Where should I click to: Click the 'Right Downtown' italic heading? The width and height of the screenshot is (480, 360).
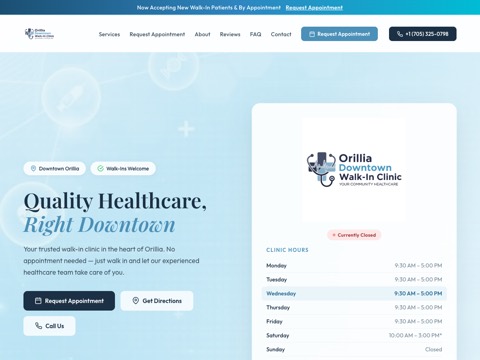(99, 224)
